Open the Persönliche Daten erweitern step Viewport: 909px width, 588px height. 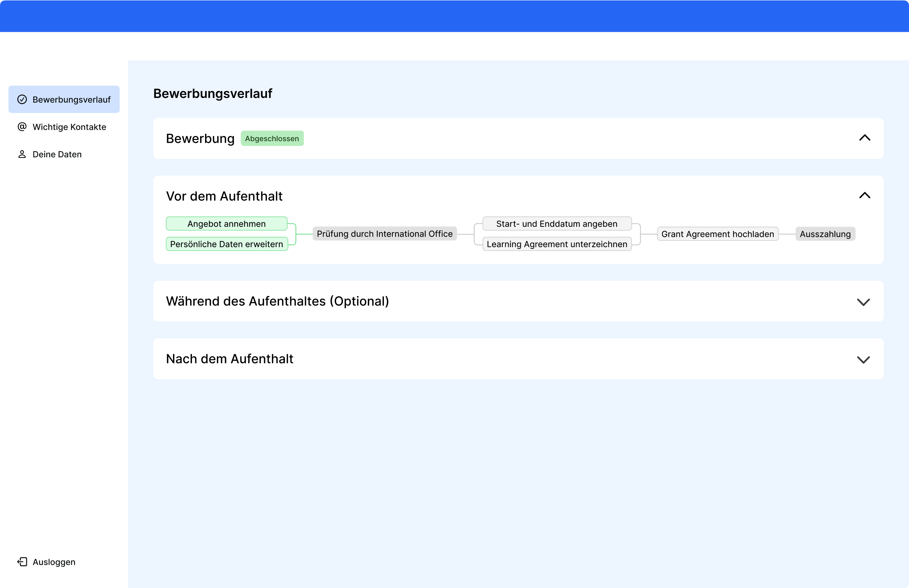coord(226,244)
